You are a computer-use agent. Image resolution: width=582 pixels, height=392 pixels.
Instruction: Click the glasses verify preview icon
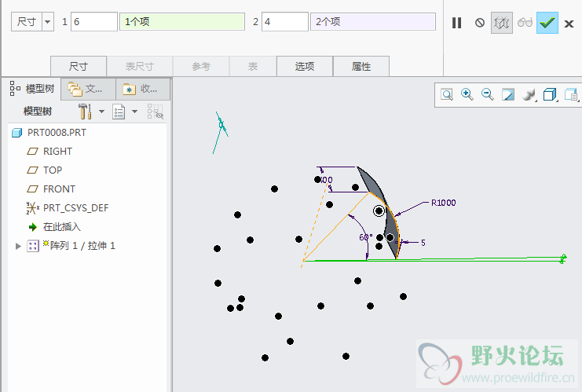[x=525, y=23]
